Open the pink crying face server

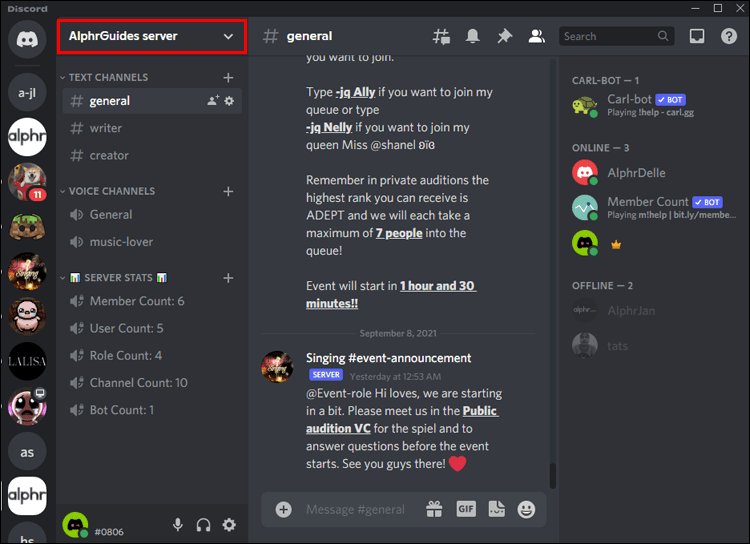(x=27, y=406)
